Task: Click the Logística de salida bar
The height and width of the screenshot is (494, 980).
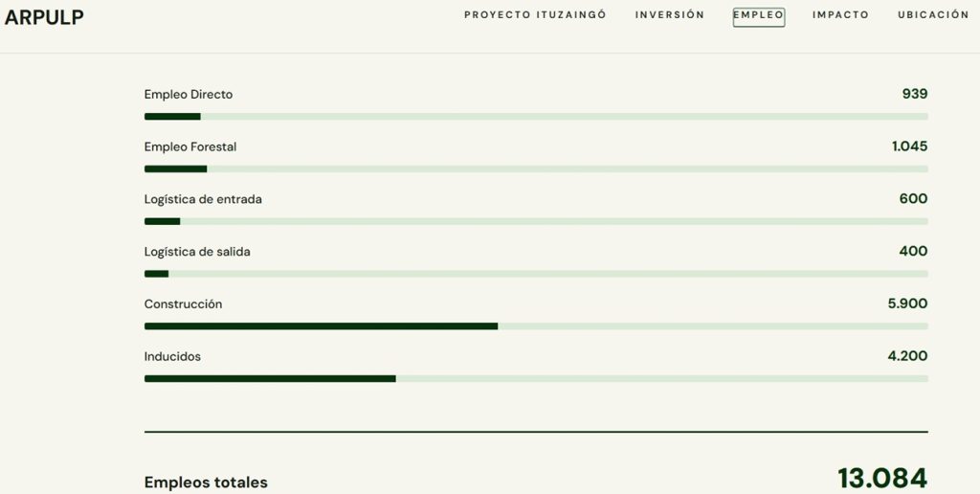Action: (536, 274)
